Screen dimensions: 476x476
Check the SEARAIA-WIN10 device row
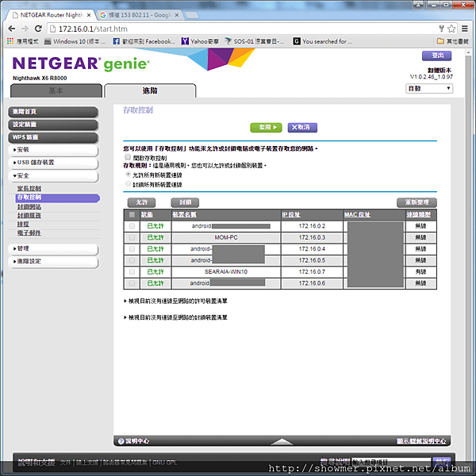pos(132,271)
